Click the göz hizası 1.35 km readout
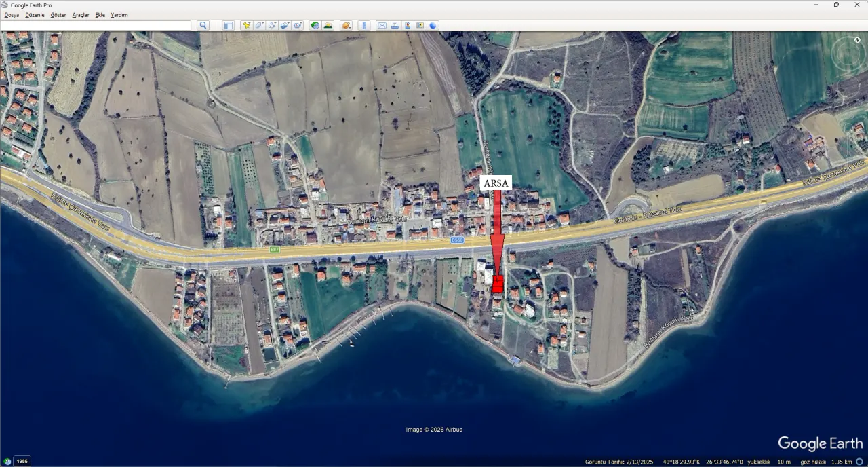868x467 pixels. pos(827,462)
